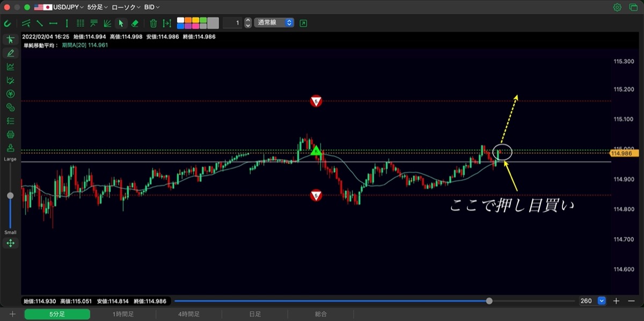This screenshot has height=321, width=644.
Task: Choose the horizontal line drawing tool
Action: click(53, 23)
